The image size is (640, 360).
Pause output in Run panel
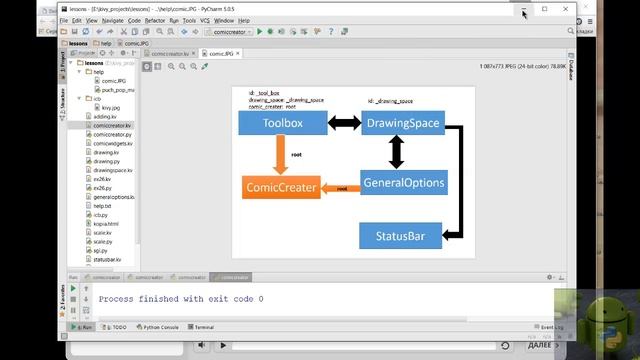click(73, 310)
